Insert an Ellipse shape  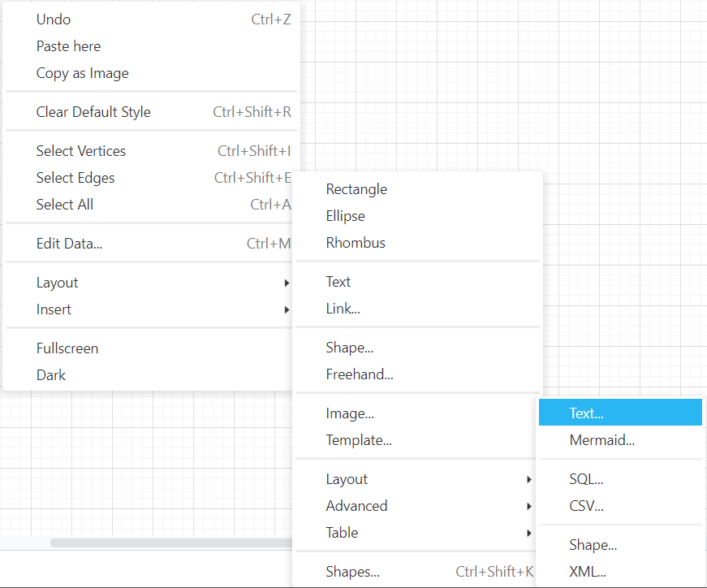345,216
